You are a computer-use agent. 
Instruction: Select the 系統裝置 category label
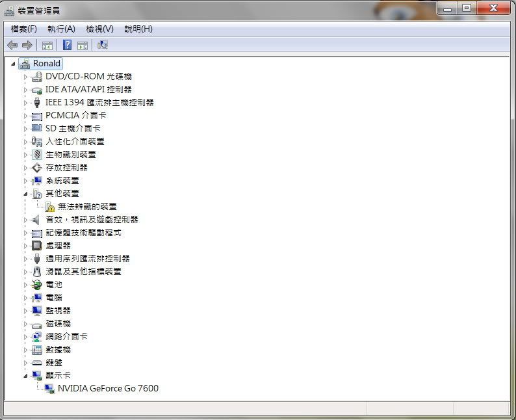point(62,181)
